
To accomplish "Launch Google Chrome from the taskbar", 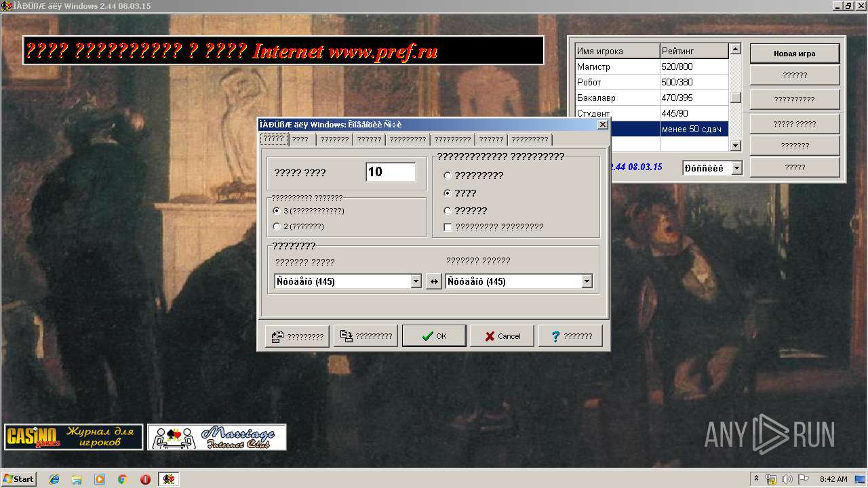I will point(122,479).
